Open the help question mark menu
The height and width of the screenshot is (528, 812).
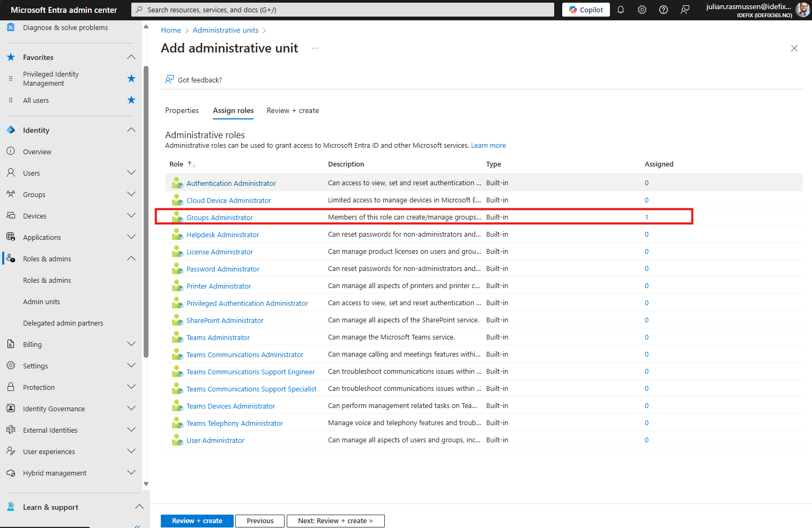point(664,10)
